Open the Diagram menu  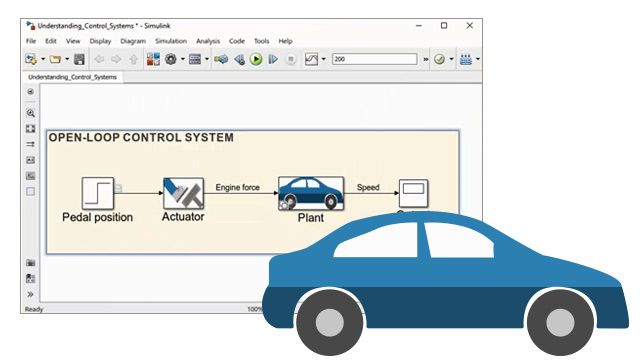pos(133,41)
